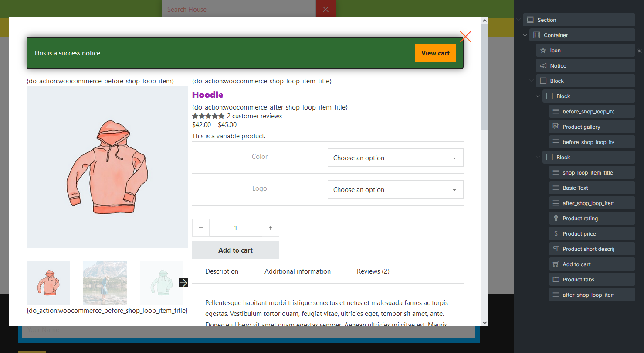Viewport: 644px width, 353px height.
Task: Click the star icon of Icon element
Action: click(x=543, y=51)
